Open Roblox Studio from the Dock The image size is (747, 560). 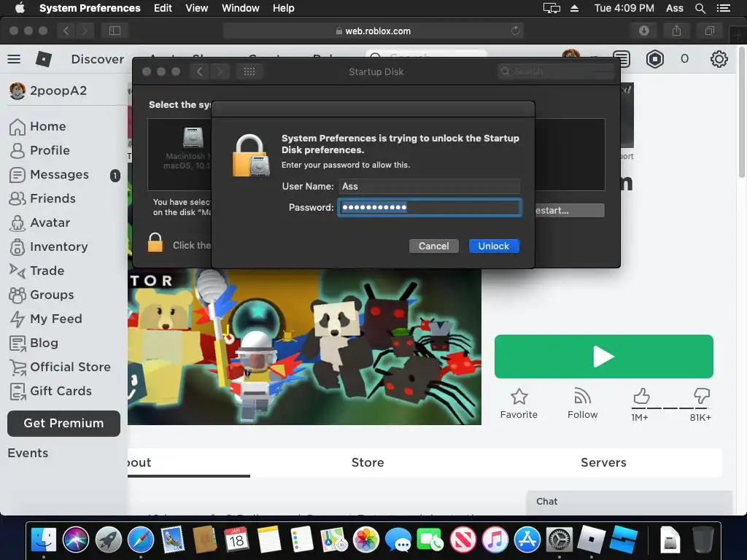pyautogui.click(x=624, y=540)
